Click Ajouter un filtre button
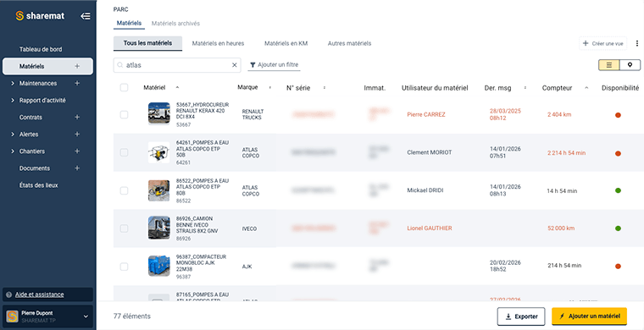Screen dimensions: 644x330 [x=274, y=65]
